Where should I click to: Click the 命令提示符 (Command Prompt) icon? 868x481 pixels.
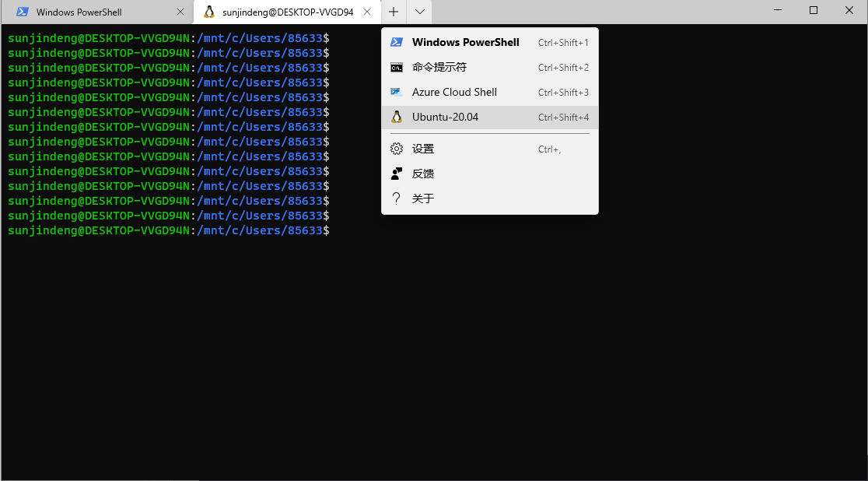[x=397, y=67]
